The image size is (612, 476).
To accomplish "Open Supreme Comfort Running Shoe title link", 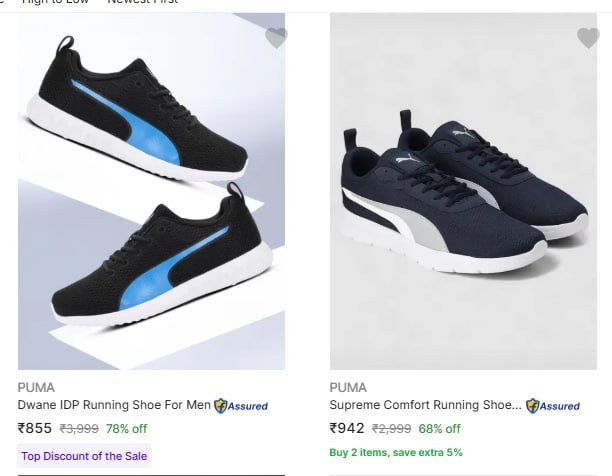I will click(425, 406).
